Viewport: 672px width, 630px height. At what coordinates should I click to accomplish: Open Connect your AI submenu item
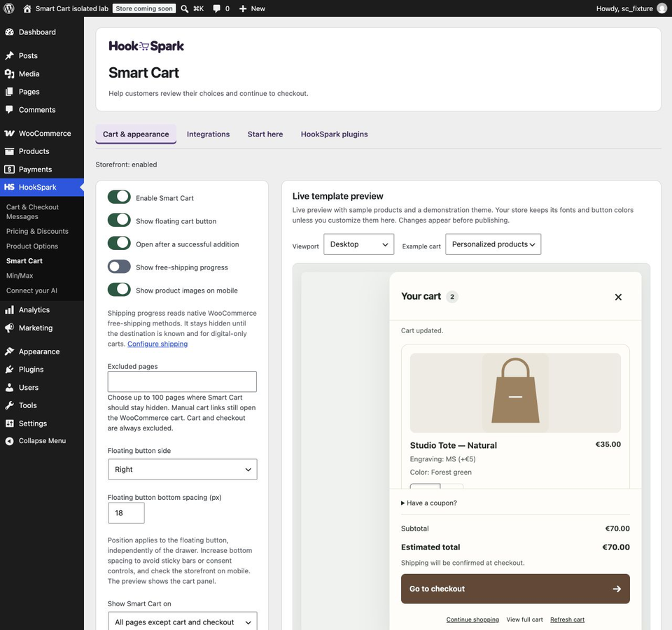pyautogui.click(x=31, y=290)
